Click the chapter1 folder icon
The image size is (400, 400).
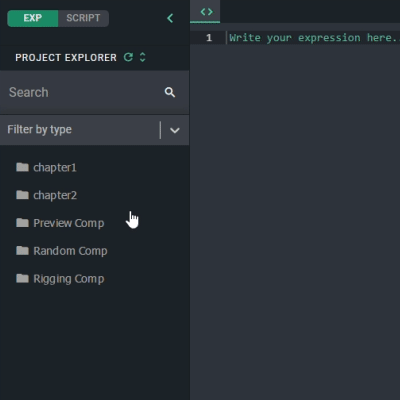click(22, 167)
